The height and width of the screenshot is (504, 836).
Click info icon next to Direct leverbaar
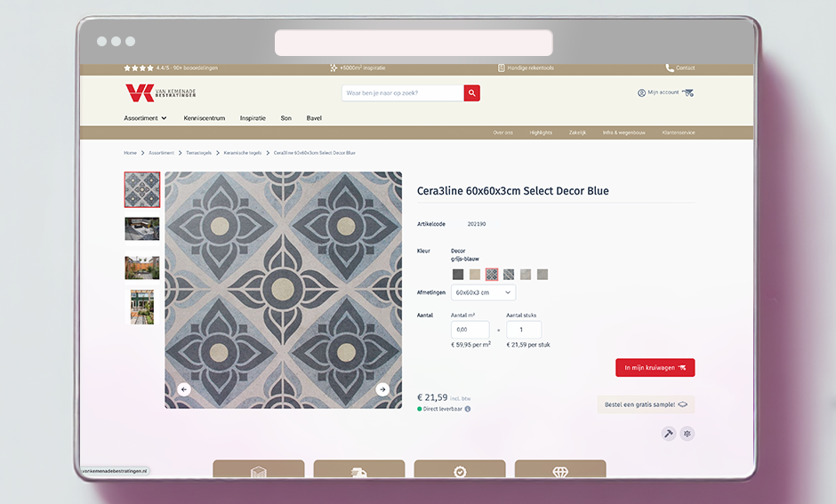[468, 409]
